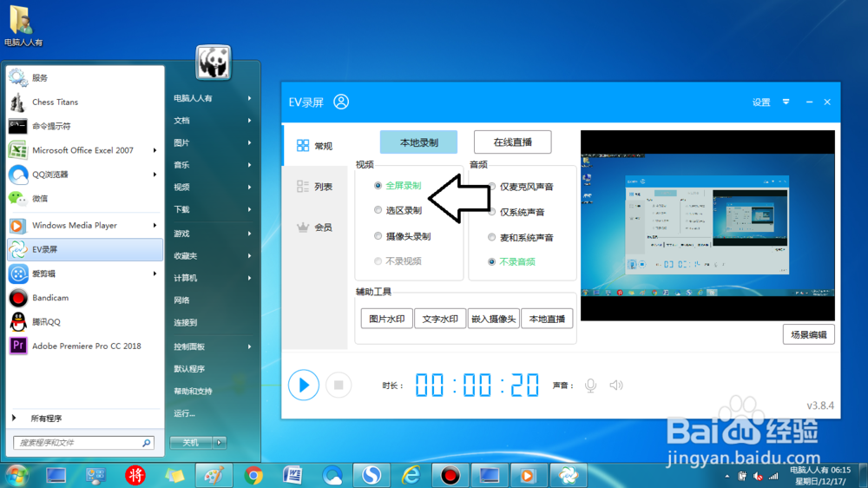Open 微信 from the Start menu

point(85,198)
